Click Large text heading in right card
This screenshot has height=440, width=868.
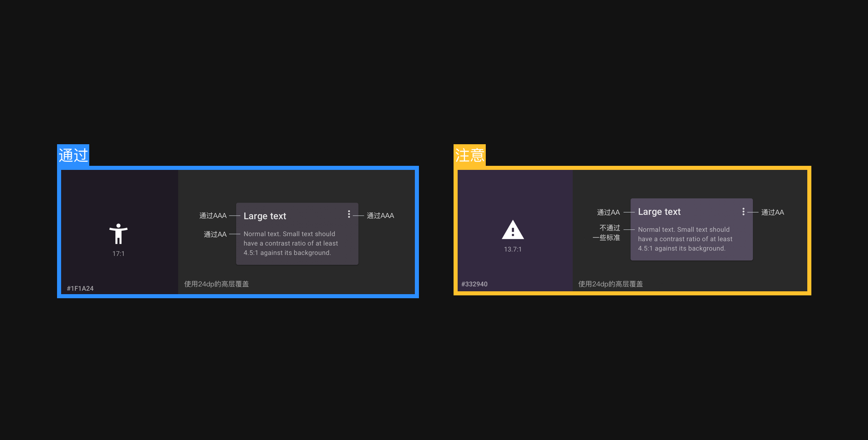[x=659, y=212]
